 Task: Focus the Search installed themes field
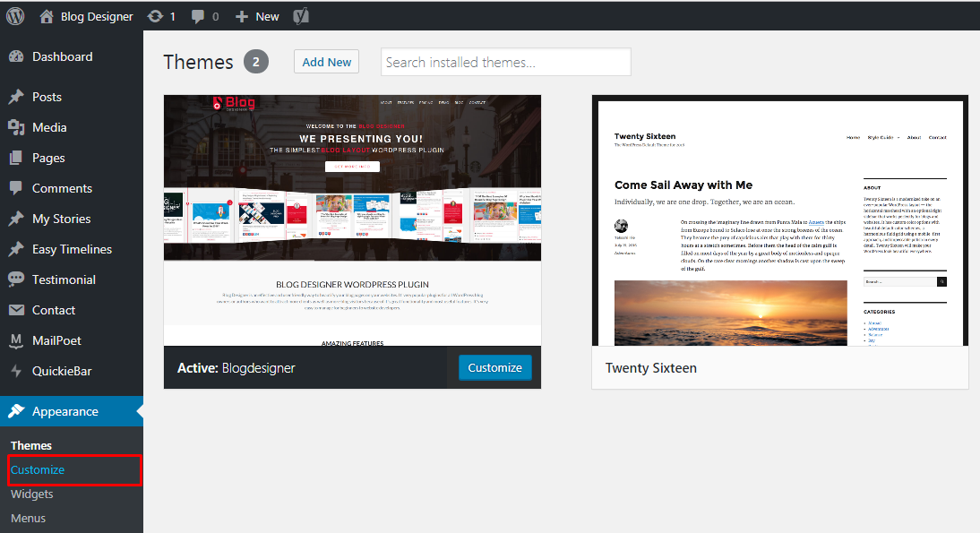[505, 62]
